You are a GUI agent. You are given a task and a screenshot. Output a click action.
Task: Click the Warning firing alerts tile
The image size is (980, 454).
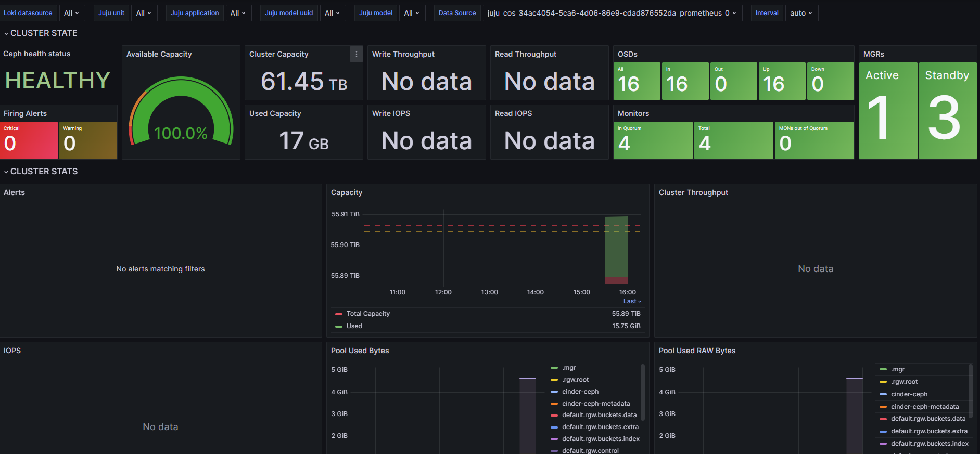(x=87, y=140)
